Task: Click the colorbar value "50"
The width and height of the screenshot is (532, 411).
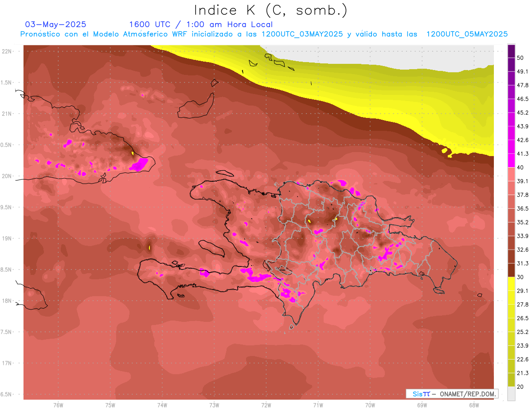Action: click(x=520, y=58)
